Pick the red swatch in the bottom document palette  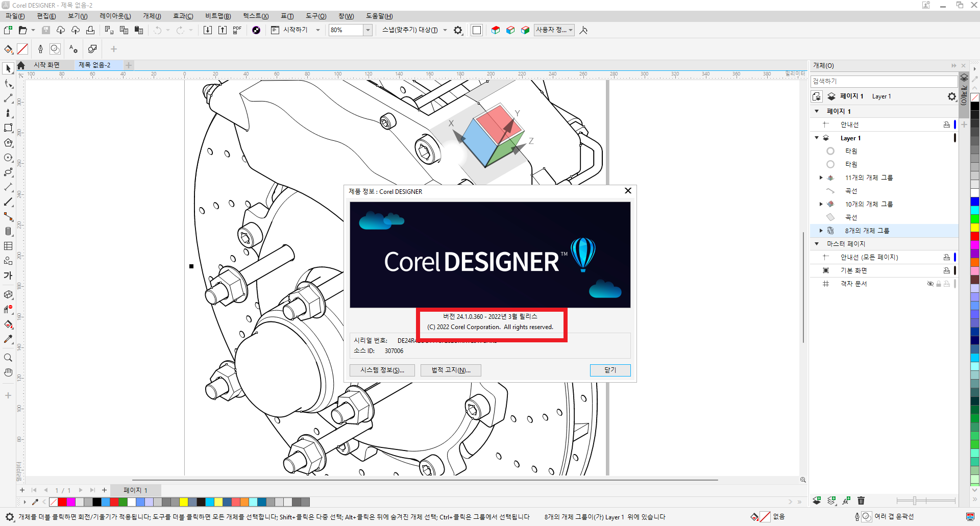[x=62, y=502]
